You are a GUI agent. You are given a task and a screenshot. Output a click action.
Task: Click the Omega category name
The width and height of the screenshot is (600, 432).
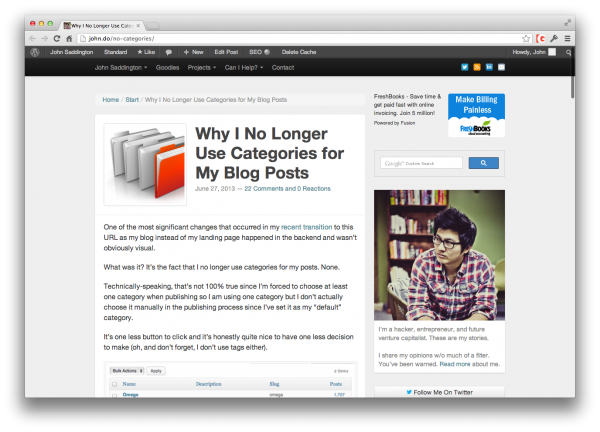pyautogui.click(x=130, y=395)
